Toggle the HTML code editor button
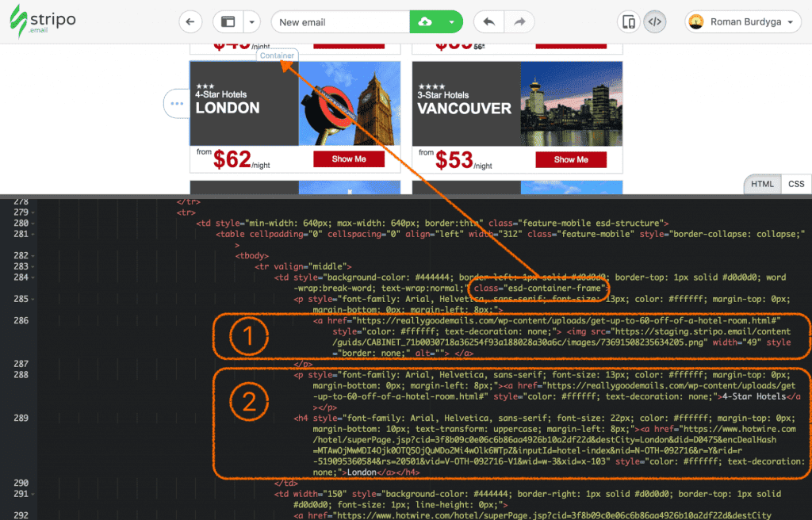 point(654,22)
